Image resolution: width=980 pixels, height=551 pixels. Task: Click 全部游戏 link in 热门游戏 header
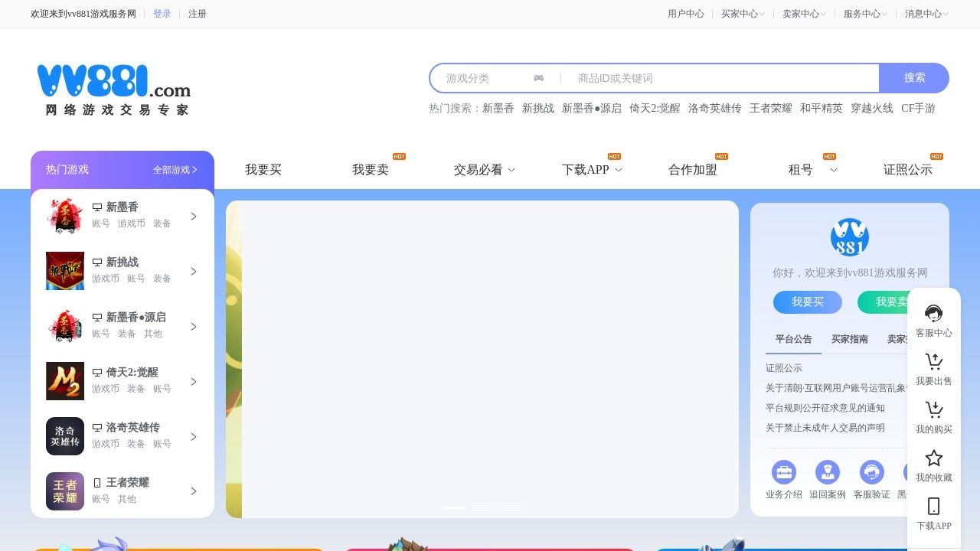point(175,170)
